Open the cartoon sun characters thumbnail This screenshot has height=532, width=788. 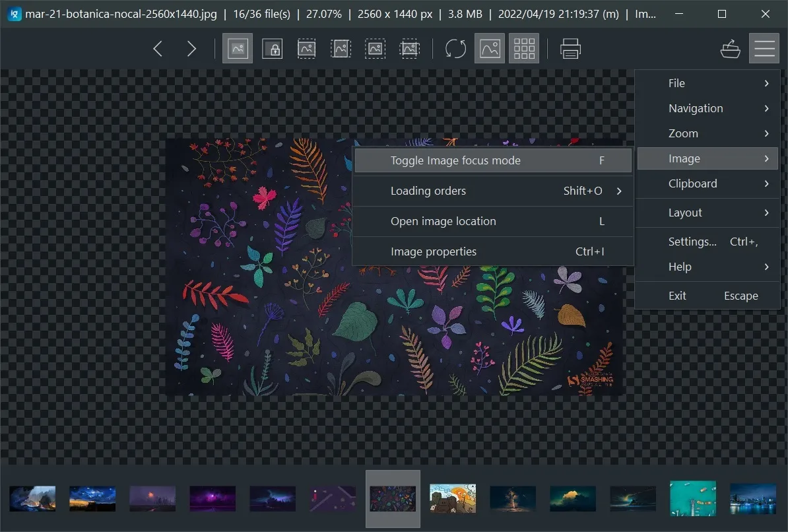point(453,498)
